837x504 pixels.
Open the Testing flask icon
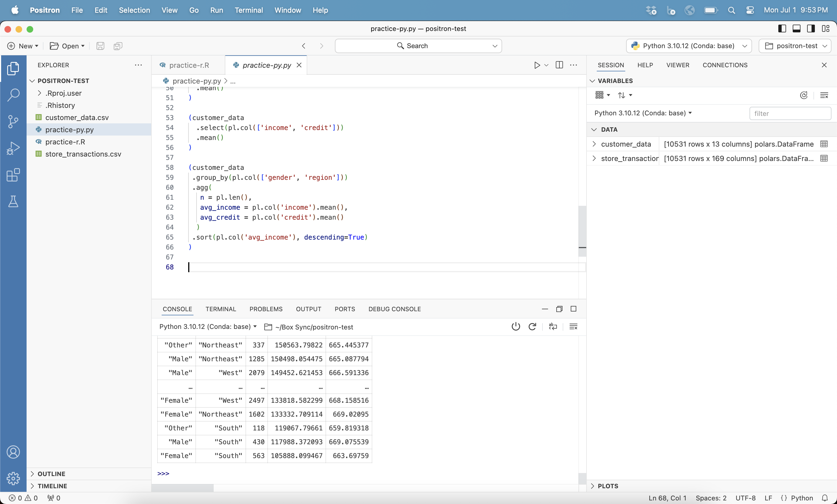pos(13,202)
